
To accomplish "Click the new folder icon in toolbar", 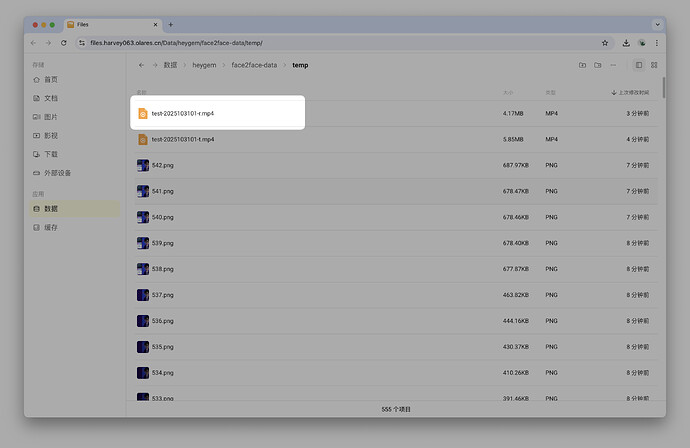I will [x=583, y=65].
